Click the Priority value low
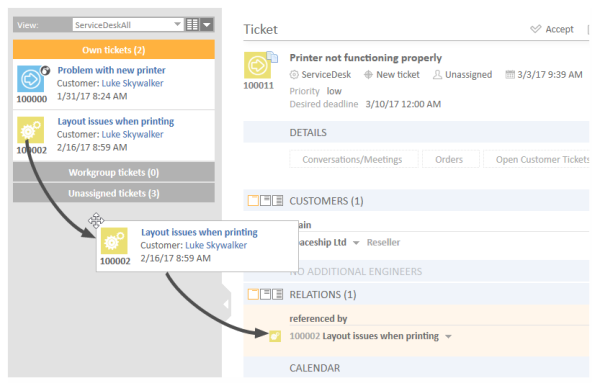Screen dimensions: 600x391 click(x=334, y=91)
